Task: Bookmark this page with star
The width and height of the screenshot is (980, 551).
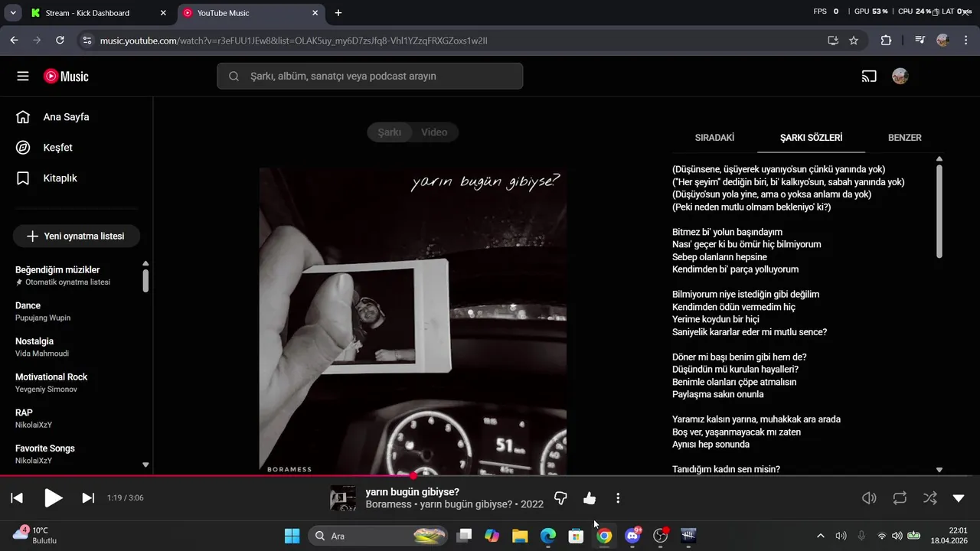Action: 854,41
